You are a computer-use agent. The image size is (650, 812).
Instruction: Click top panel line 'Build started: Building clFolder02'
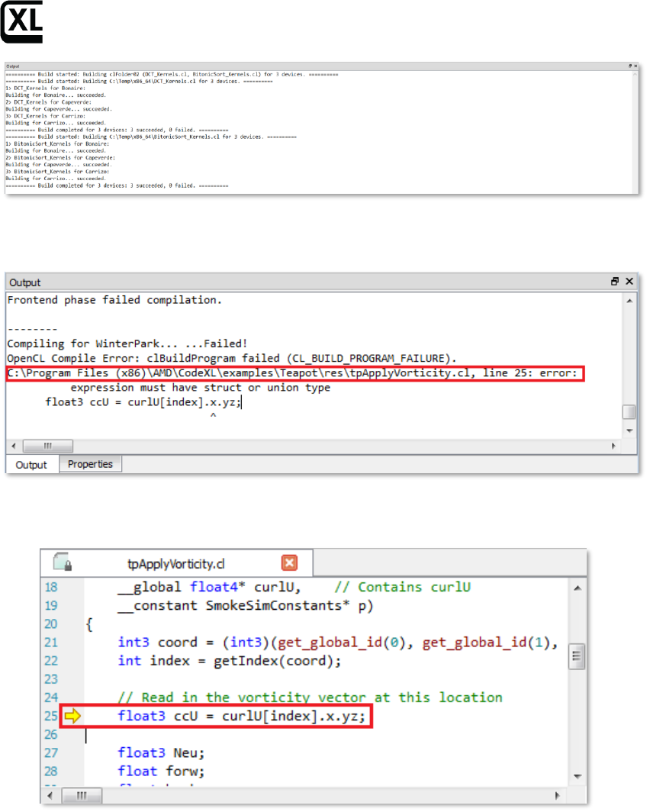tap(172, 75)
